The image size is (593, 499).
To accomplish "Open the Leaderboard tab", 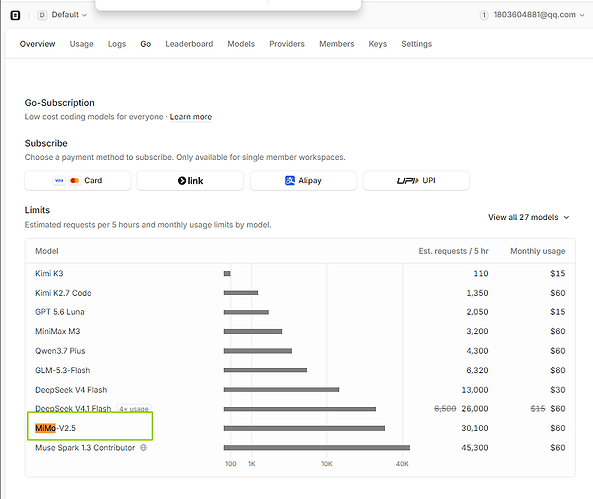I will pyautogui.click(x=189, y=44).
